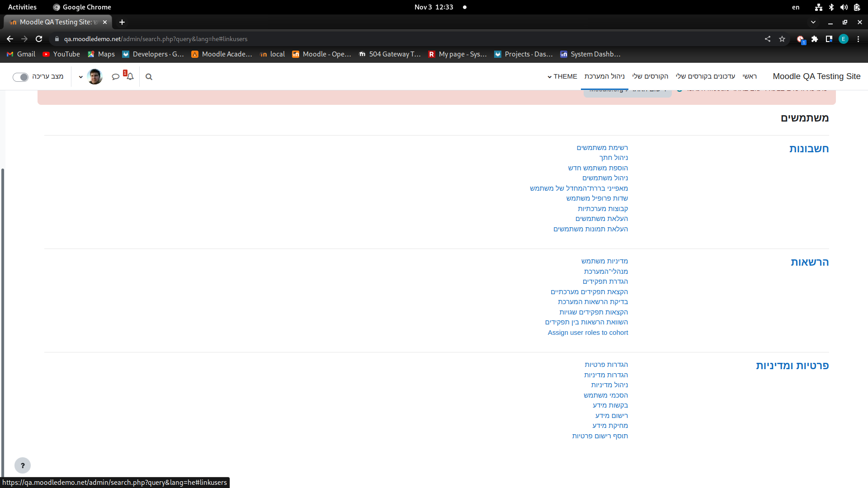Screen dimensions: 868x488
Task: Open Developers bookmark
Action: point(153,54)
